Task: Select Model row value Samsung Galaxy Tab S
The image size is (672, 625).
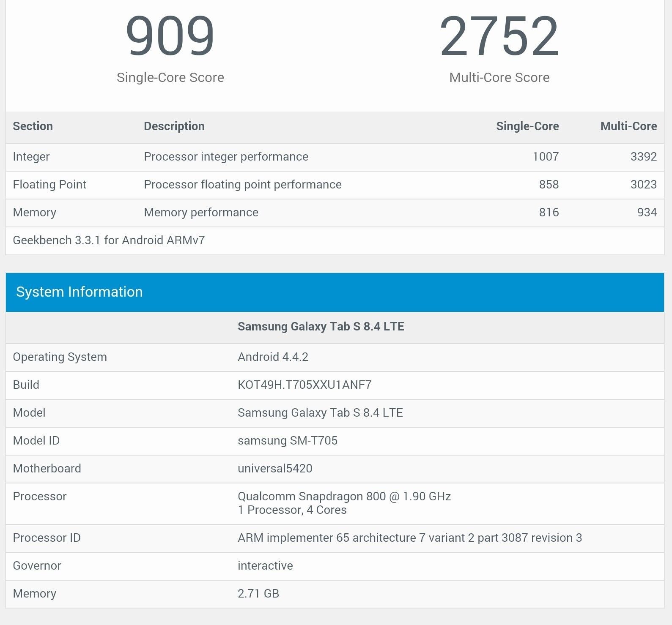Action: coord(320,413)
